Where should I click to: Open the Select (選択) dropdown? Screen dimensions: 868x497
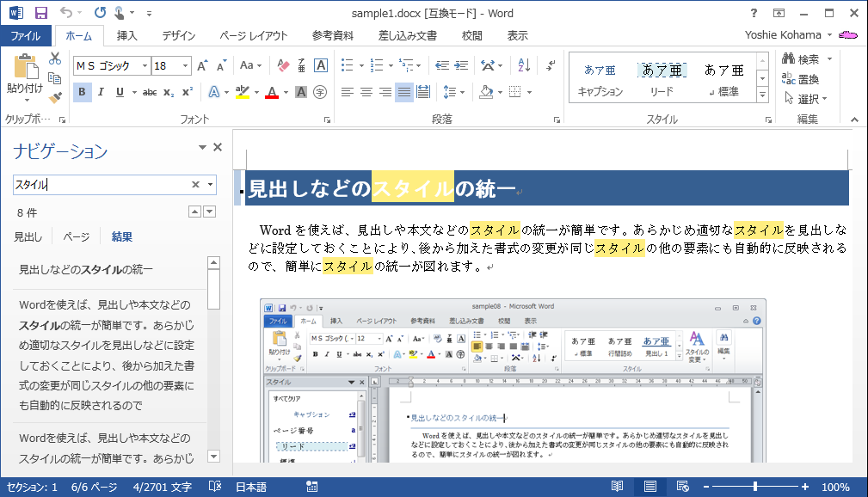pos(806,99)
